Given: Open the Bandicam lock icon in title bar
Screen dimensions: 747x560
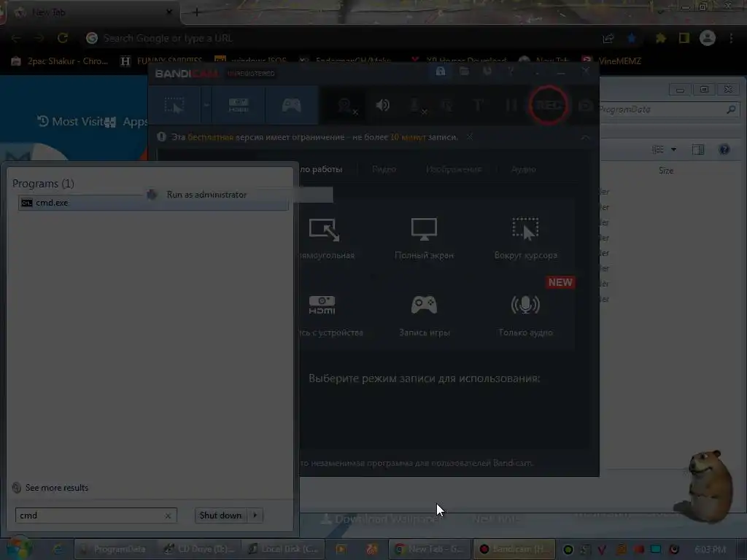Looking at the screenshot, I should pyautogui.click(x=441, y=71).
